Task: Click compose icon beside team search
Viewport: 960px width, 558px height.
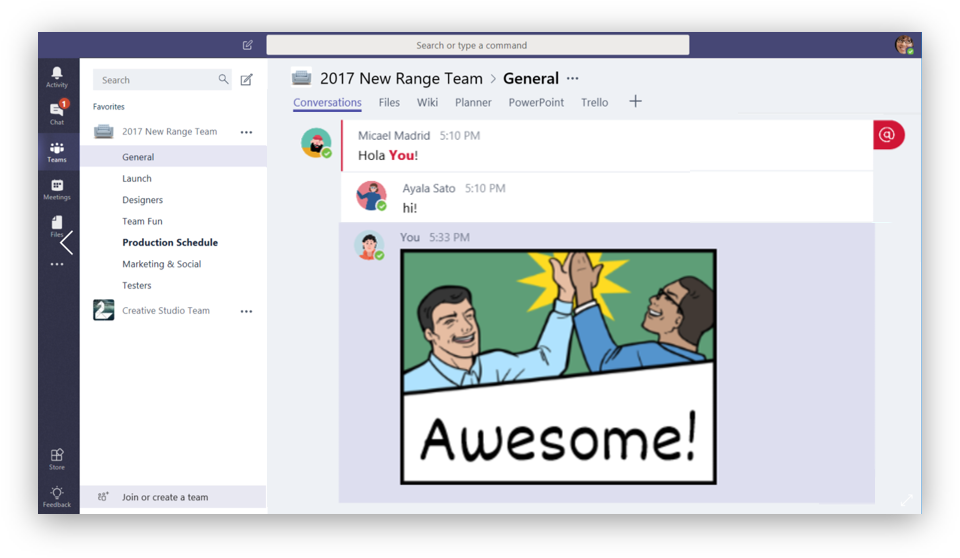Action: coord(246,80)
